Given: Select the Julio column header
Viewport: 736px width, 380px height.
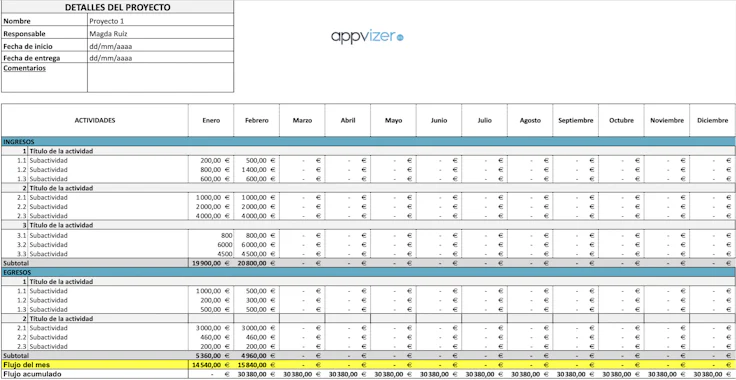Looking at the screenshot, I should click(x=484, y=121).
